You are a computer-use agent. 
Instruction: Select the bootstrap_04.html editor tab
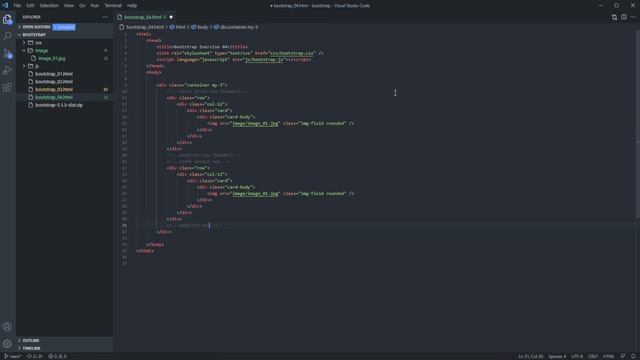coord(145,17)
